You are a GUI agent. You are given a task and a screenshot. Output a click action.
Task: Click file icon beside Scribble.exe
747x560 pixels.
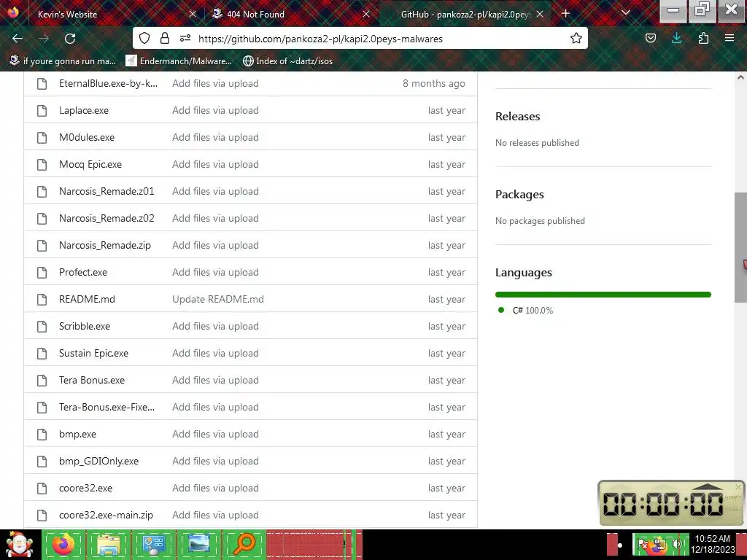coord(42,326)
